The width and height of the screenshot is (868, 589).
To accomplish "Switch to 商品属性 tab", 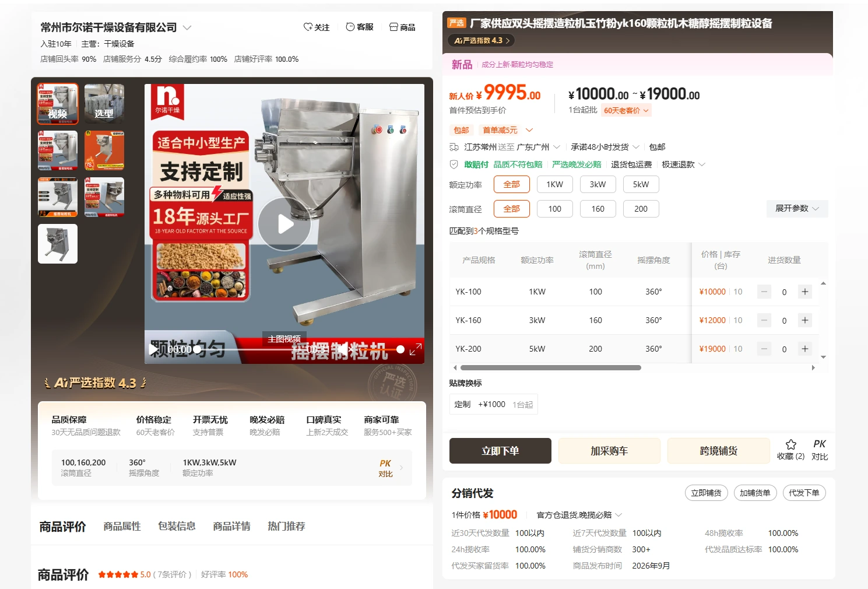I will (x=122, y=526).
